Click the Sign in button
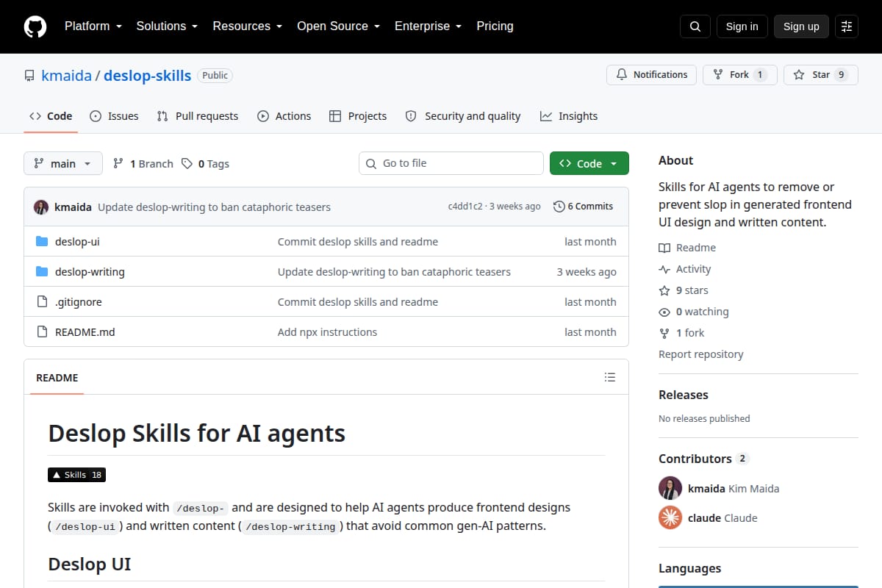The height and width of the screenshot is (588, 882). pos(742,26)
